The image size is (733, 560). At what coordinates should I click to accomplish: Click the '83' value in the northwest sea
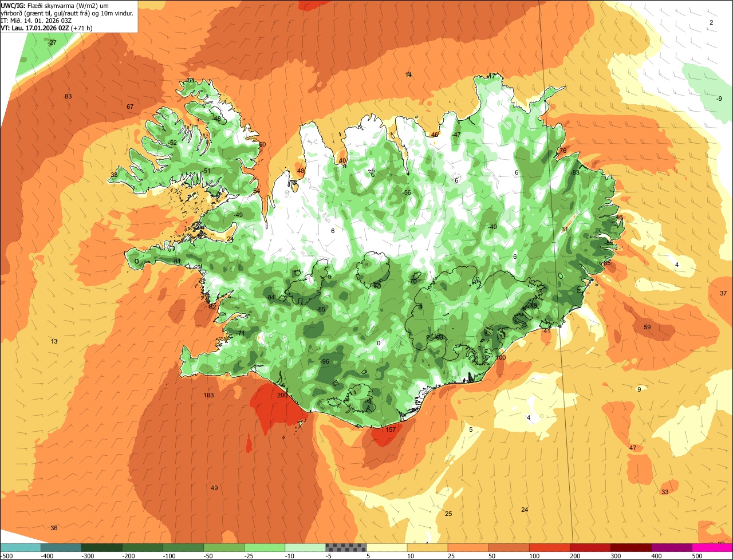[x=68, y=96]
